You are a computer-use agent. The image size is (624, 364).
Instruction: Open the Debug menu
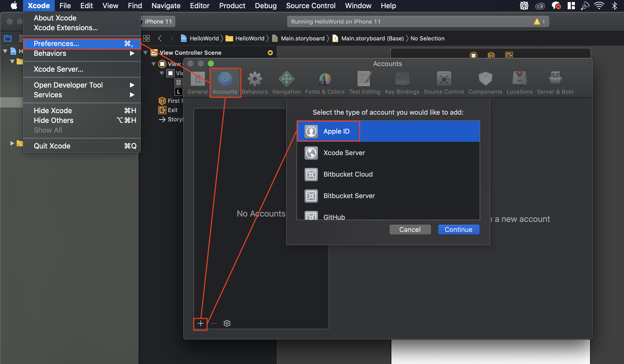coord(266,6)
